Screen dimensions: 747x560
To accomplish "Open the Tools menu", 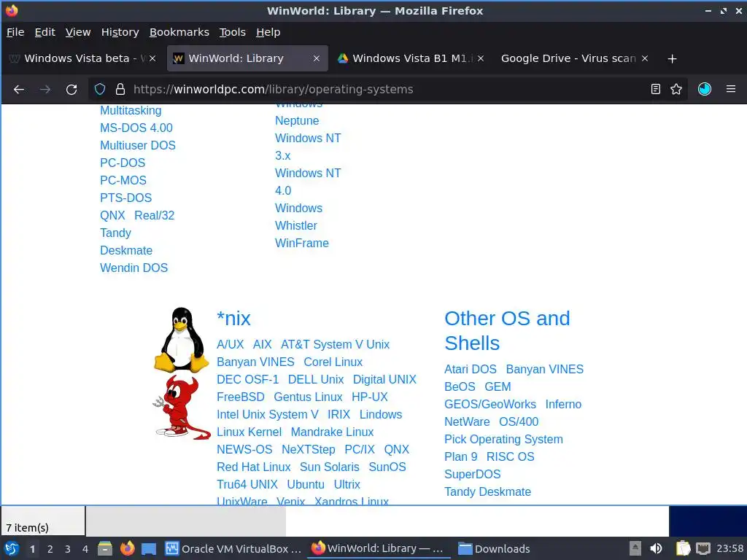I will (233, 32).
